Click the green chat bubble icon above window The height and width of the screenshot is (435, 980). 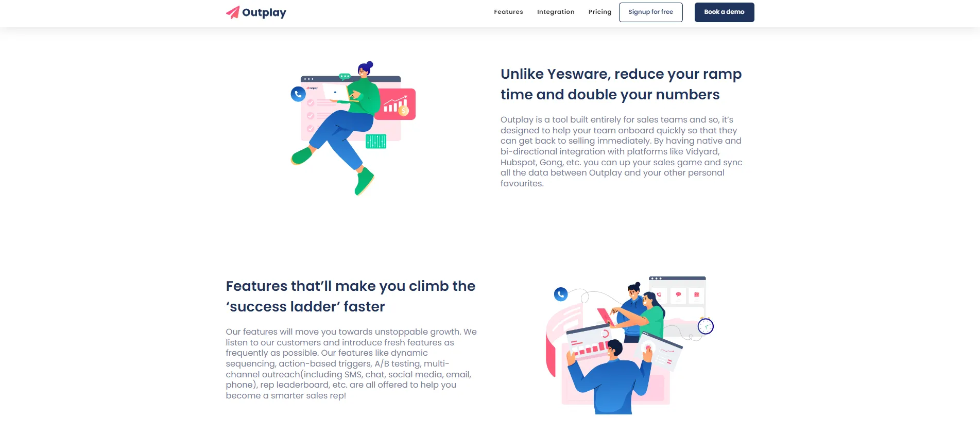pyautogui.click(x=345, y=77)
